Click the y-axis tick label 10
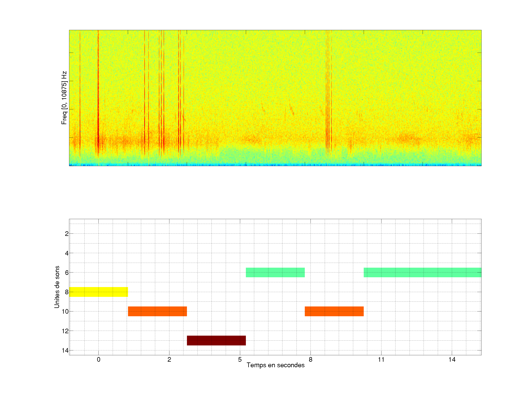Image resolution: width=532 pixels, height=399 pixels. point(65,311)
